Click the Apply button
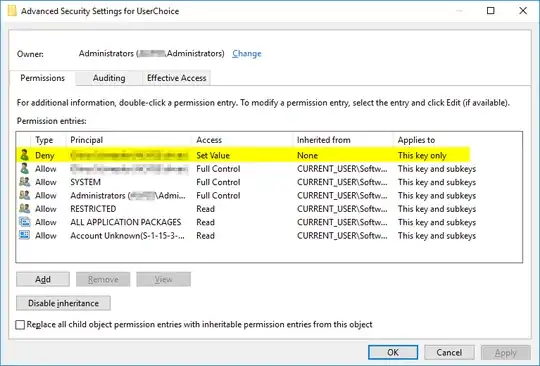 point(506,352)
